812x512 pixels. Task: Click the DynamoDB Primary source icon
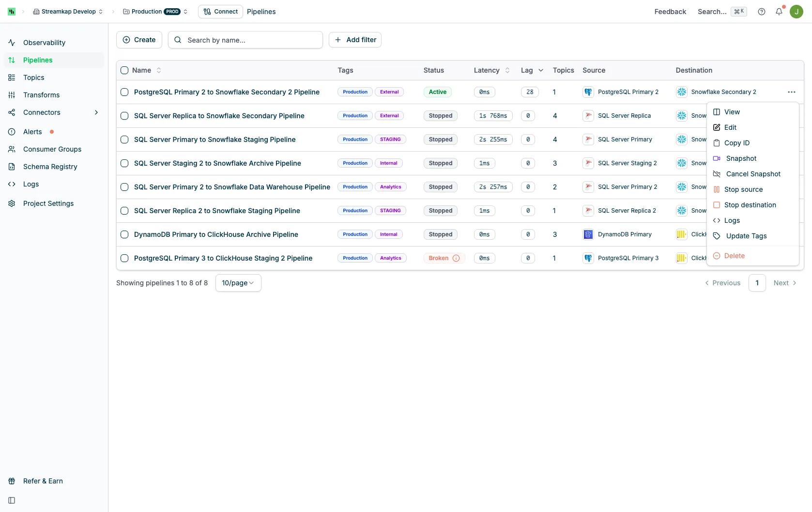click(588, 234)
